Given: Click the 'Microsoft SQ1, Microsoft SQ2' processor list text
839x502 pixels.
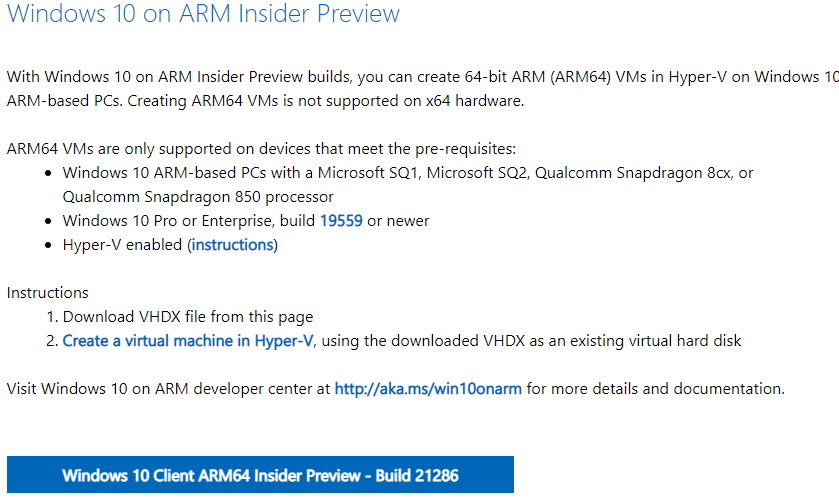Looking at the screenshot, I should pos(422,173).
